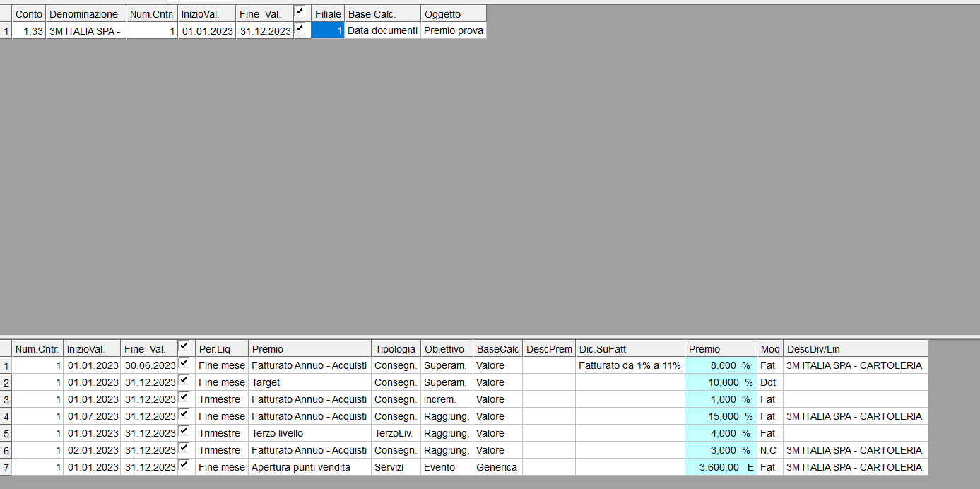Toggle checkbox on Apertura punti vendita row
Viewport: 980px width, 489px height.
(184, 465)
